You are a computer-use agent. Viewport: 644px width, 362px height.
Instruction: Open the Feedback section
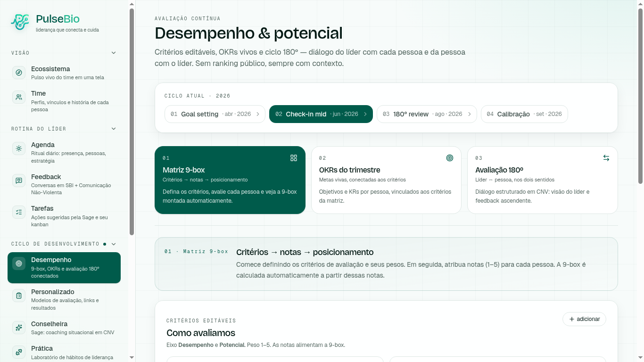(x=64, y=184)
